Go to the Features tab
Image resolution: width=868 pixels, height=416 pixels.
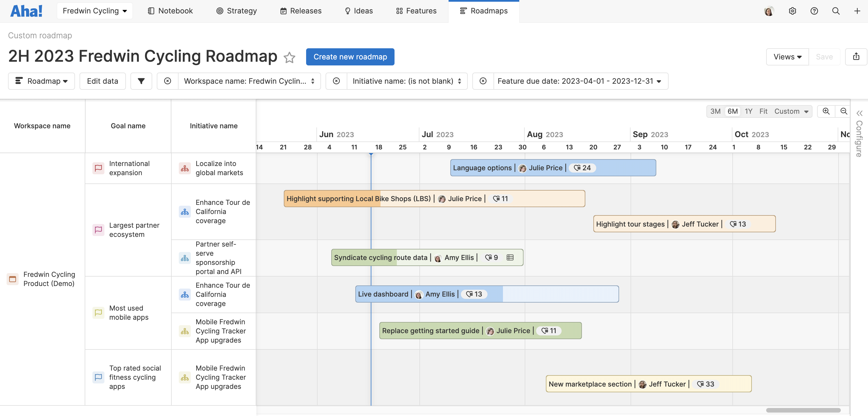[416, 11]
